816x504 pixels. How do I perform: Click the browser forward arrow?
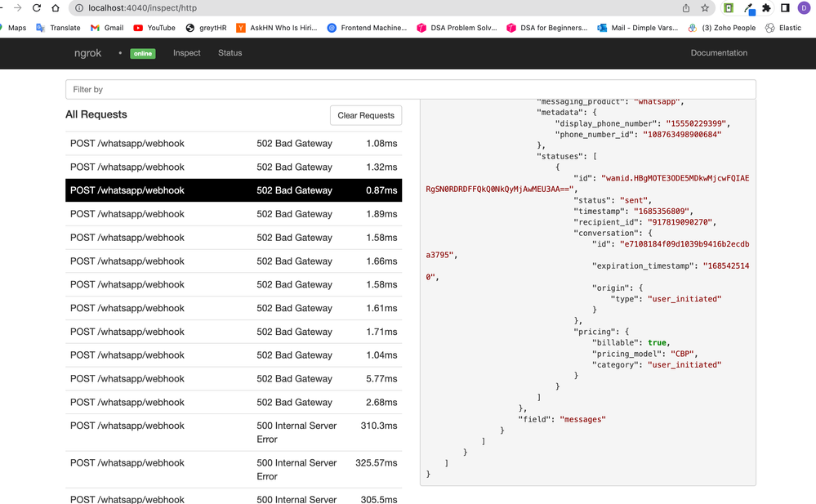(x=18, y=8)
